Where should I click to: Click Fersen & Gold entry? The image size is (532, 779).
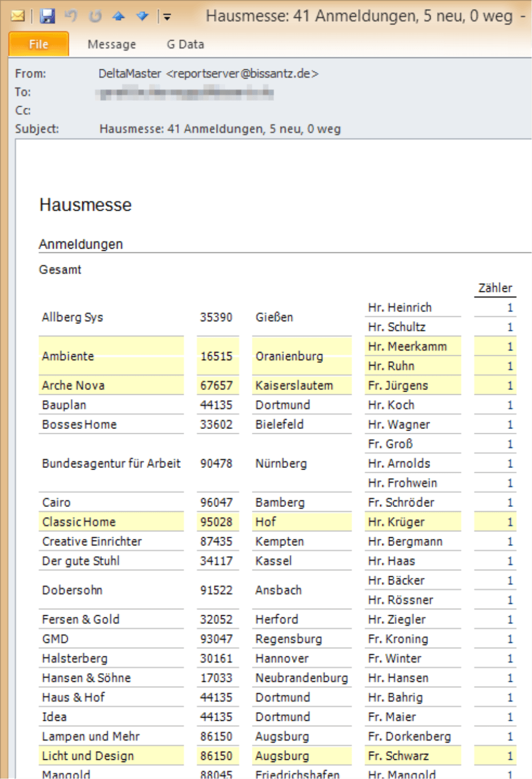tap(81, 619)
